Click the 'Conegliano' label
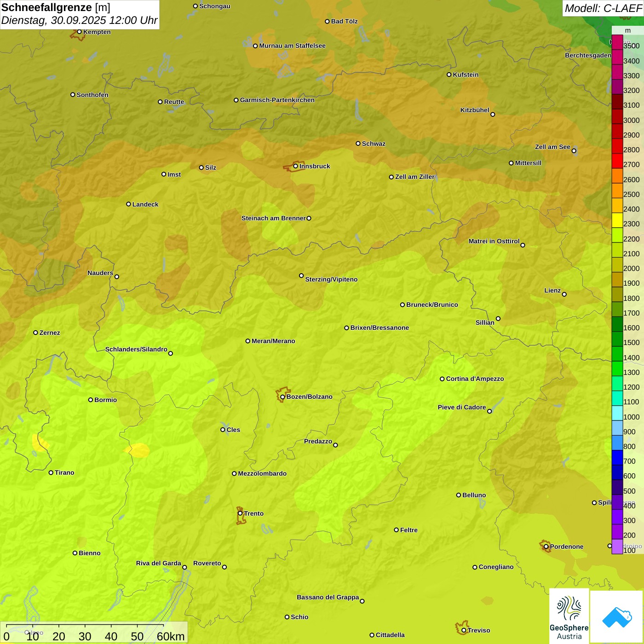This screenshot has width=644, height=644. 496,567
